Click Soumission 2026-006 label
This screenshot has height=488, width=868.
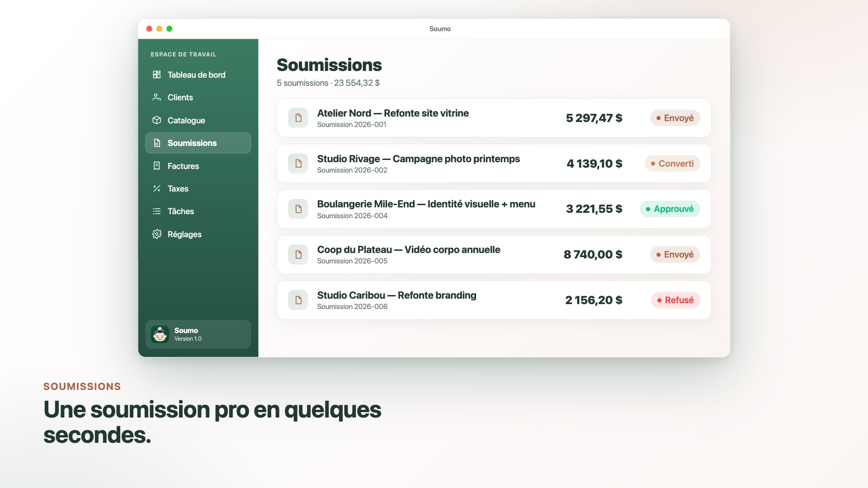click(x=352, y=307)
